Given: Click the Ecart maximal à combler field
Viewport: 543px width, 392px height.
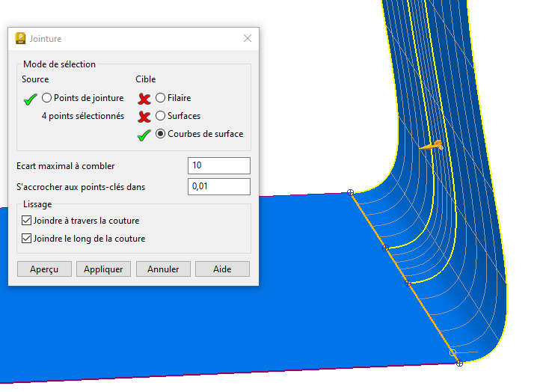Looking at the screenshot, I should coord(218,165).
